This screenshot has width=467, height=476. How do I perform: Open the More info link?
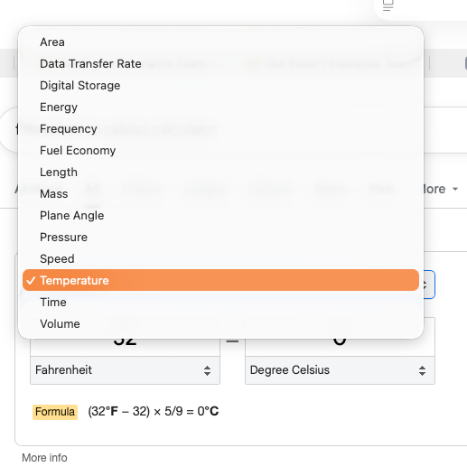(44, 458)
